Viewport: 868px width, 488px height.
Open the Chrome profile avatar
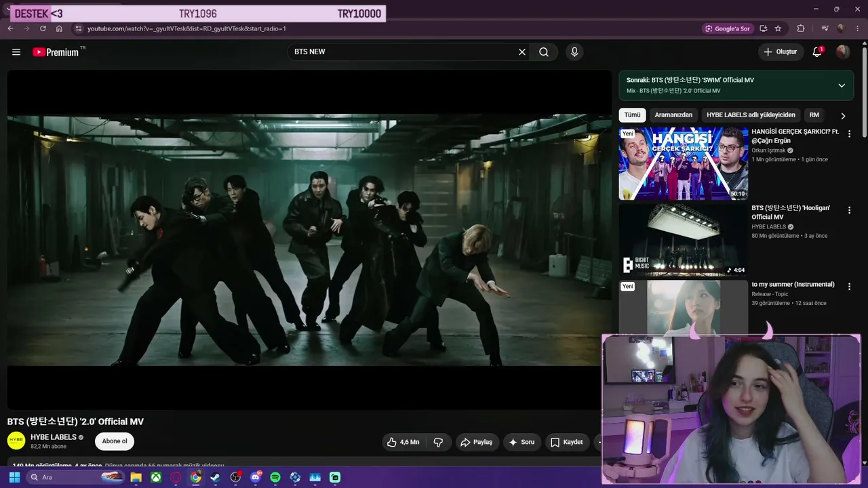click(x=841, y=28)
